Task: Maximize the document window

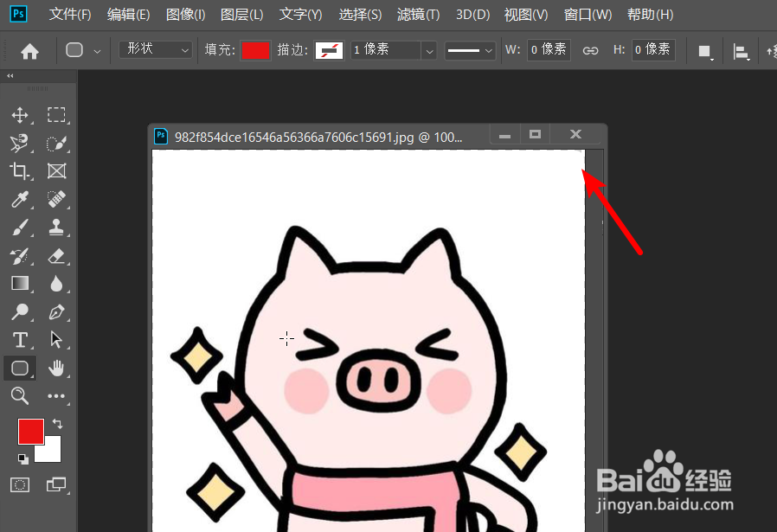Action: tap(535, 134)
